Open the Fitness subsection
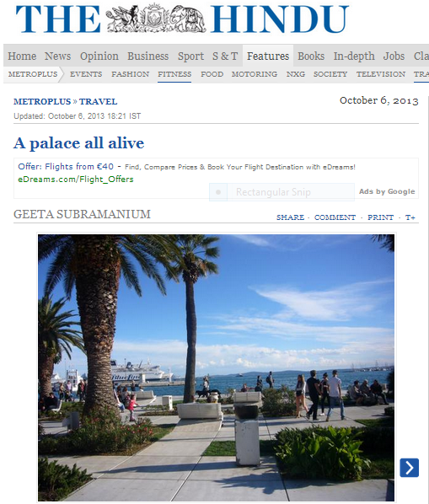Image resolution: width=429 pixels, height=504 pixels. (174, 74)
